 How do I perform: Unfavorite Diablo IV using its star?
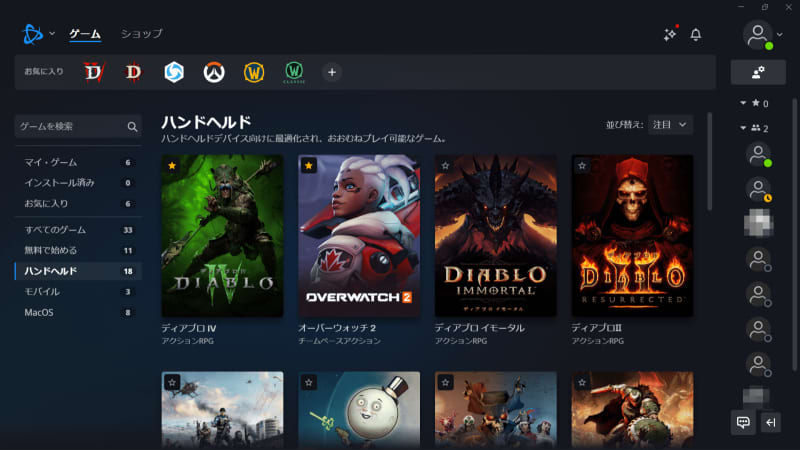tap(172, 165)
